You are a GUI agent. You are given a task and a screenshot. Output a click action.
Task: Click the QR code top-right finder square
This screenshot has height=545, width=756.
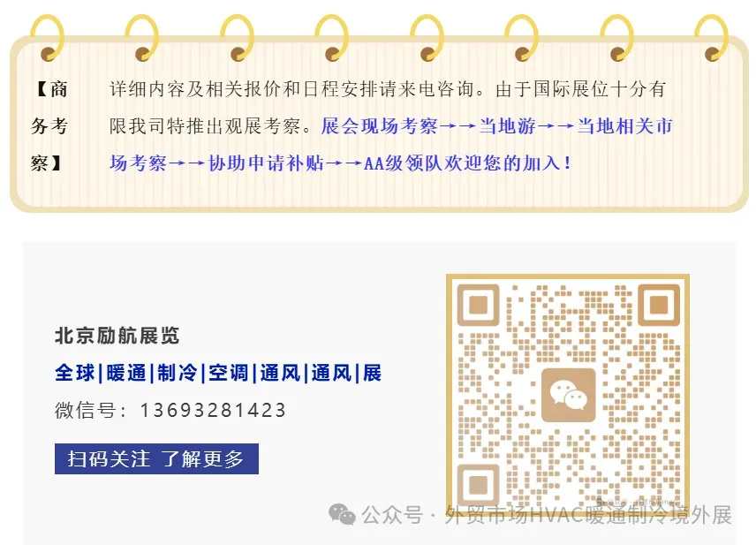pos(659,305)
